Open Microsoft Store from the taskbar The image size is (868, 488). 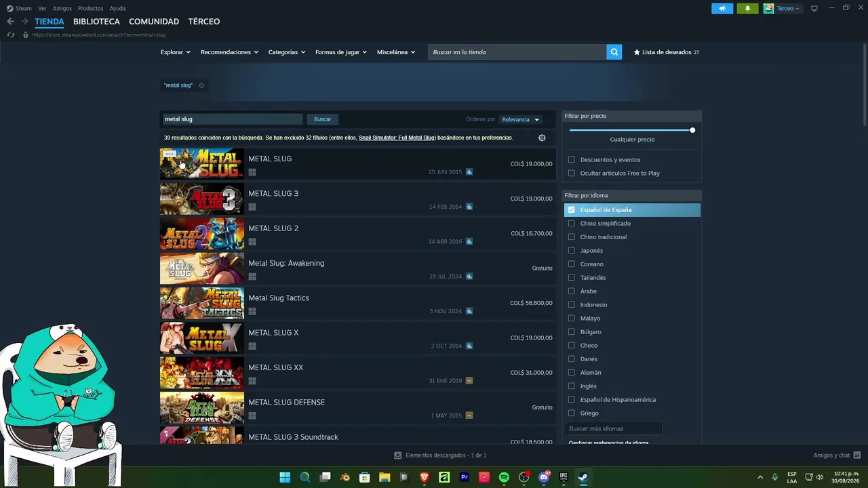365,477
